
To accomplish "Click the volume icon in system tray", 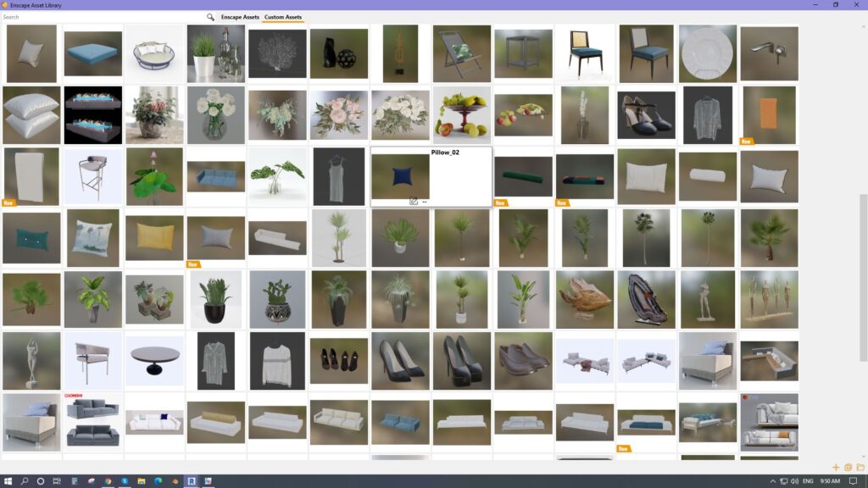I will pyautogui.click(x=795, y=481).
